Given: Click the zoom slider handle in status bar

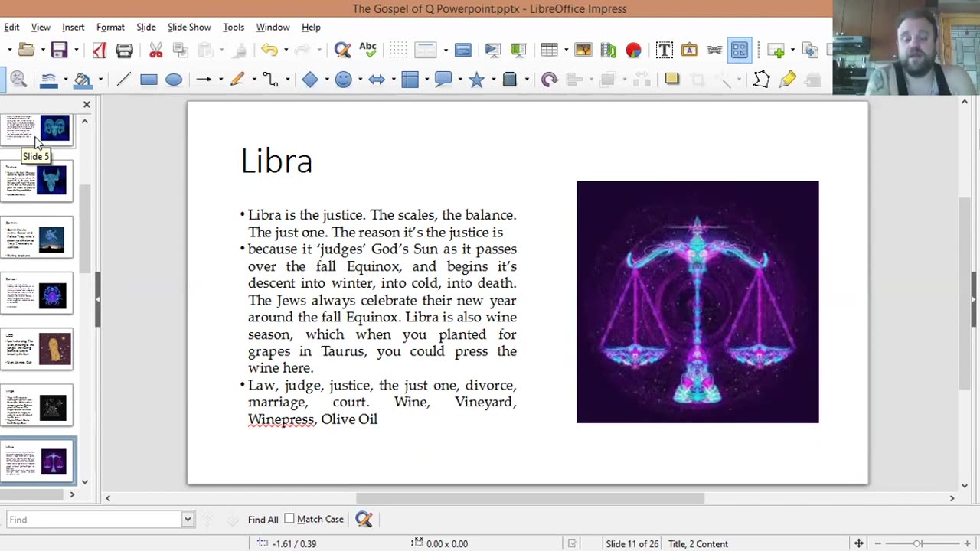Looking at the screenshot, I should click(917, 543).
